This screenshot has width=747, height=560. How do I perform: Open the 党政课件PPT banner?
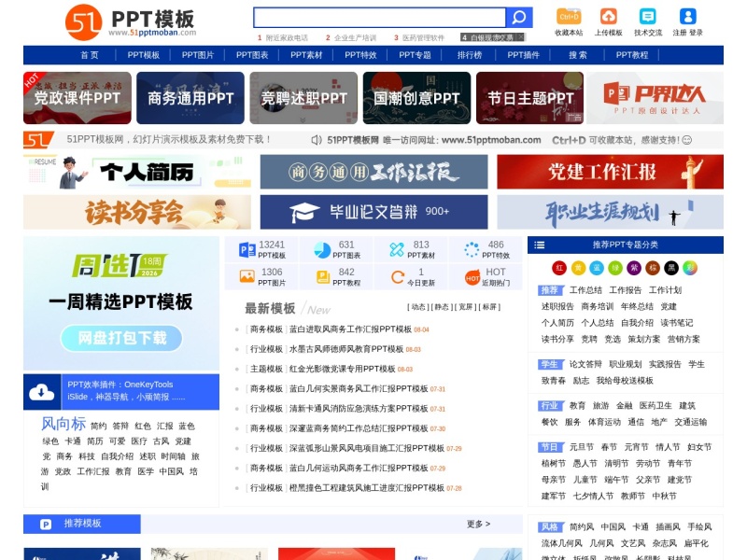click(x=78, y=98)
